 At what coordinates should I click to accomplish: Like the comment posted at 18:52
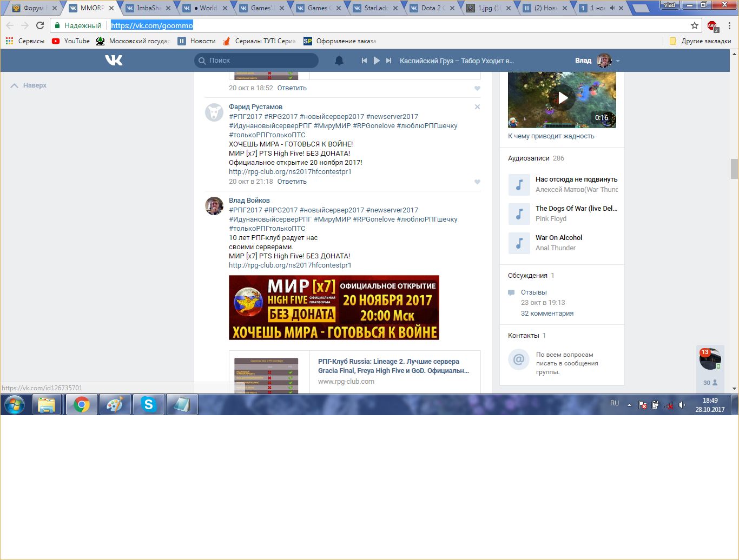click(477, 88)
